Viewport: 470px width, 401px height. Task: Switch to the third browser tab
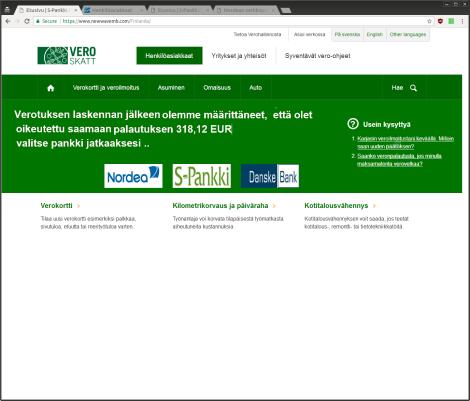[179, 10]
